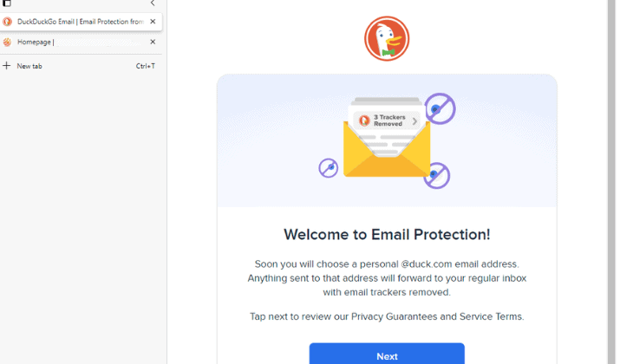Click the yellow envelope illustration

pos(387,149)
